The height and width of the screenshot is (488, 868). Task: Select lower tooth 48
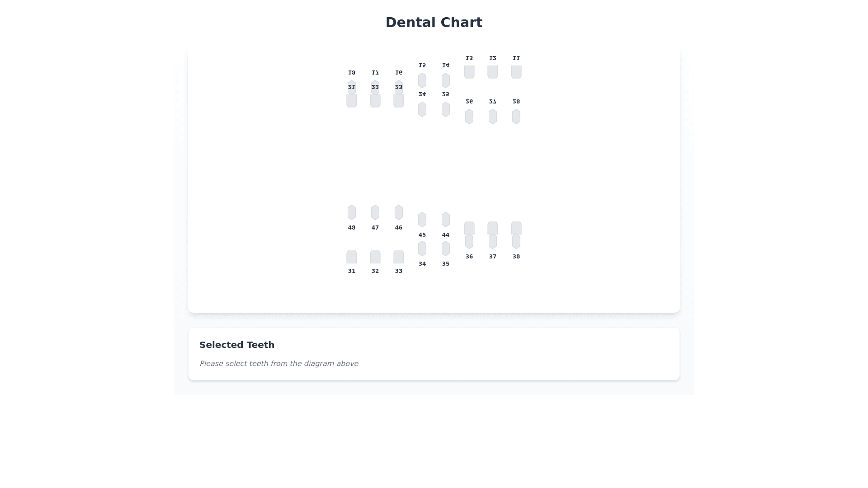tap(352, 212)
